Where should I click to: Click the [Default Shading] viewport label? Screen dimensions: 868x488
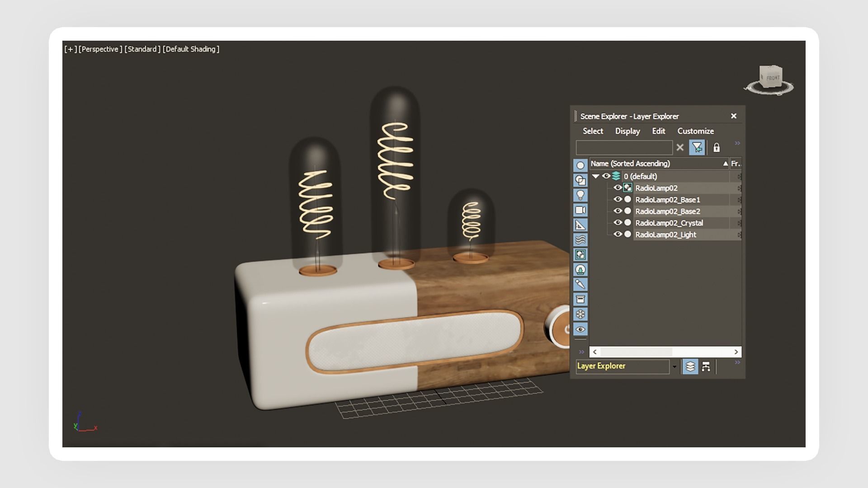pyautogui.click(x=191, y=49)
